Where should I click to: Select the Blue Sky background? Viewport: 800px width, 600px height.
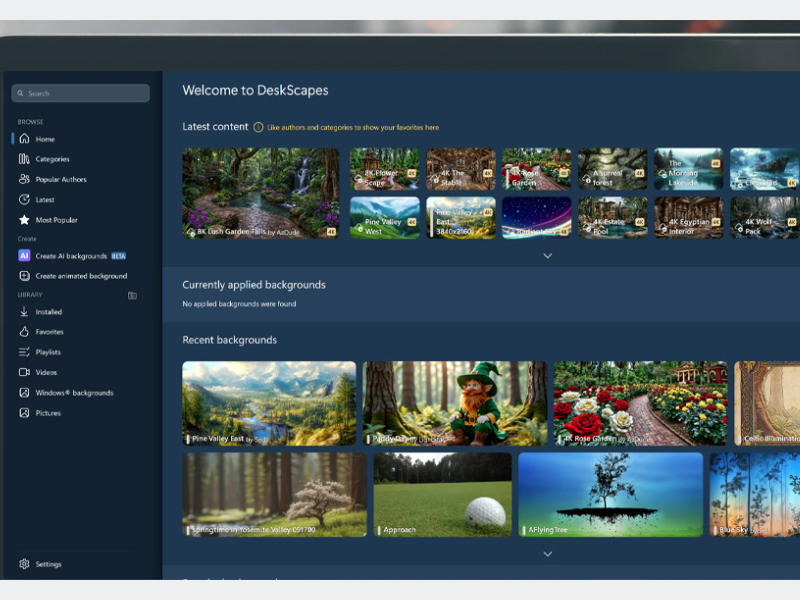point(755,495)
